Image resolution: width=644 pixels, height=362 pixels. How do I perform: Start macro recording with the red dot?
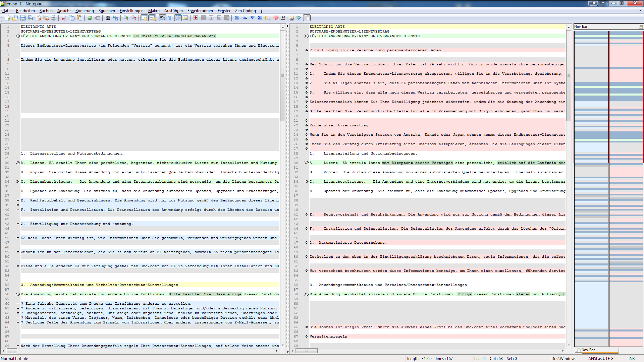tap(196, 18)
